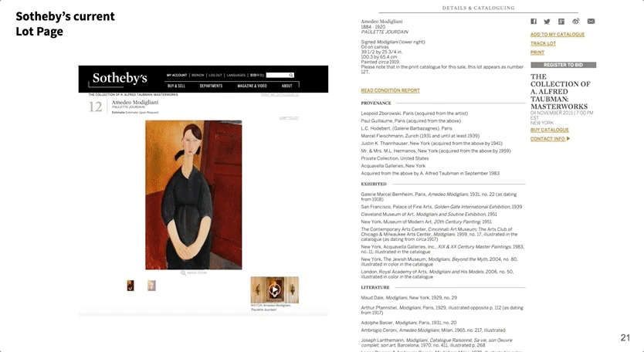Image resolution: width=644 pixels, height=352 pixels.
Task: Click the search magnifier icon in the header
Action: coord(291,75)
